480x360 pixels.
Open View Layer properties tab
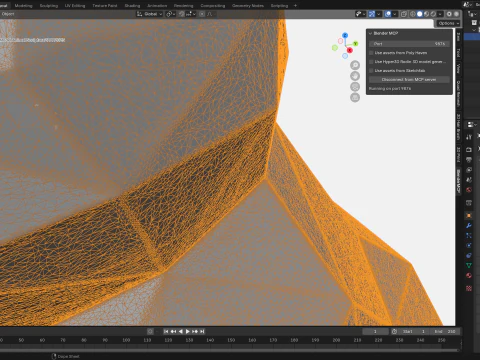click(x=469, y=170)
